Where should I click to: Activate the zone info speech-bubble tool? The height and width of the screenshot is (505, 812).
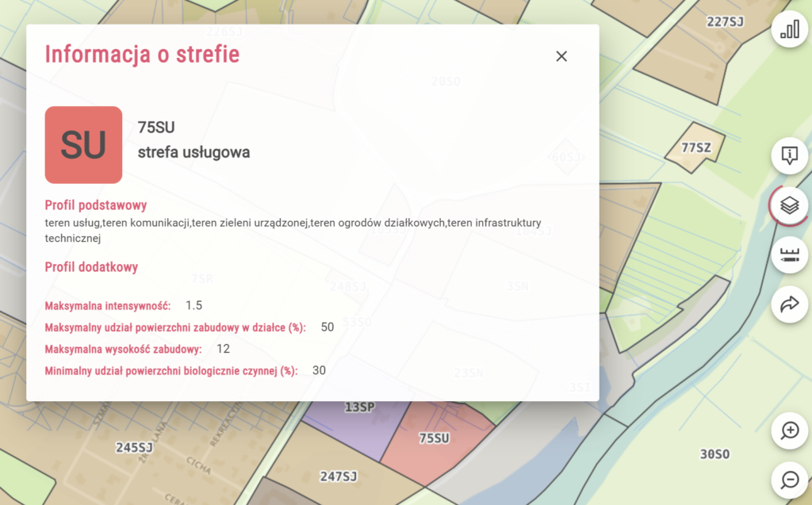pos(789,155)
